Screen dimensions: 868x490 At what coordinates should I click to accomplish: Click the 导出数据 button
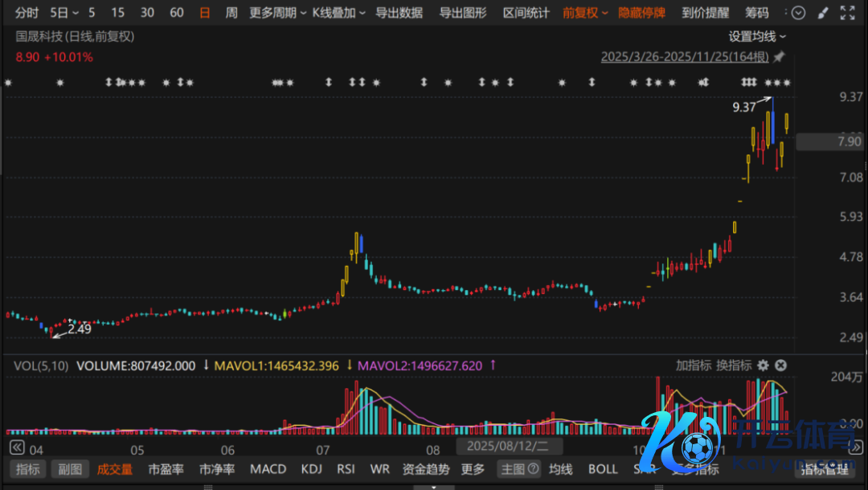pos(399,13)
